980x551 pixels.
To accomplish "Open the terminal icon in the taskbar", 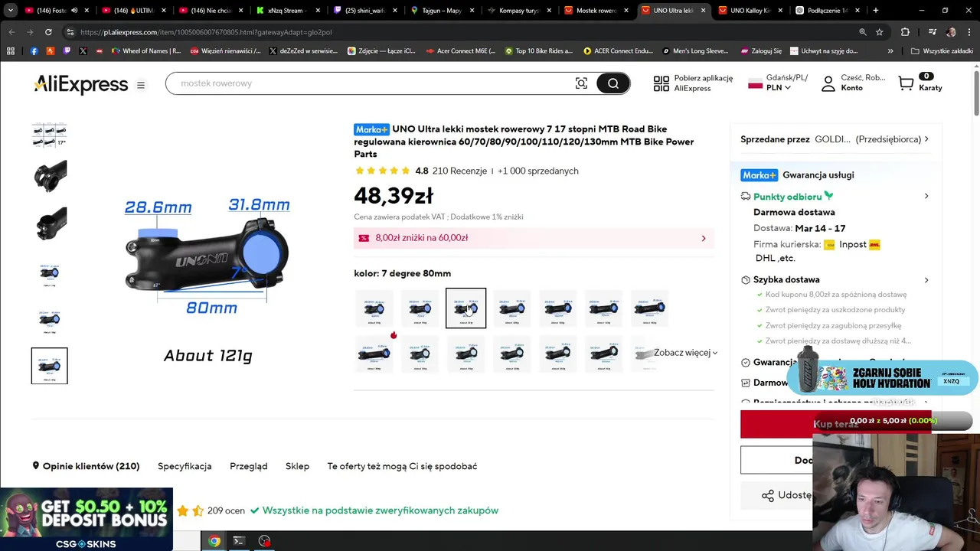I will (x=239, y=541).
